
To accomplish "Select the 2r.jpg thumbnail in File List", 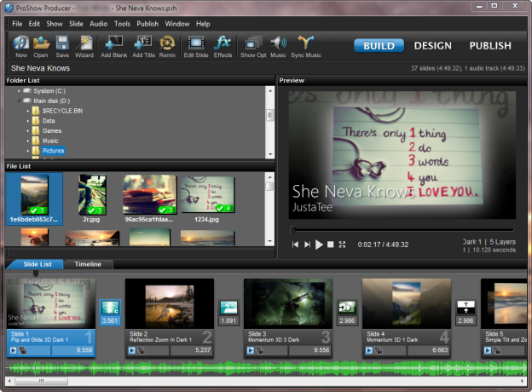I will 92,196.
